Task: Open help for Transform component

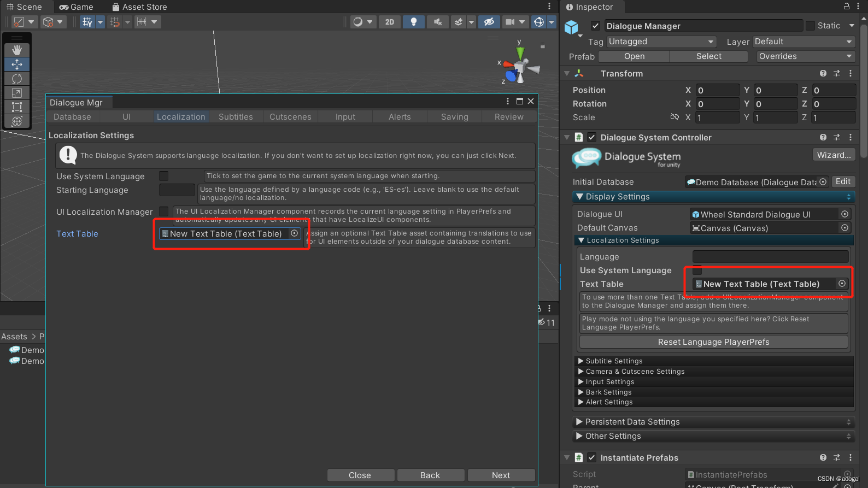Action: (x=823, y=73)
